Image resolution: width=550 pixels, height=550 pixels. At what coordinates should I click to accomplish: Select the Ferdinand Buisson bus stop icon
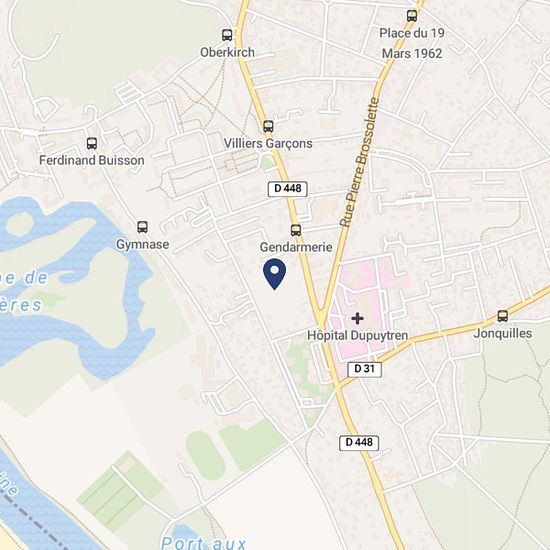coord(92,143)
